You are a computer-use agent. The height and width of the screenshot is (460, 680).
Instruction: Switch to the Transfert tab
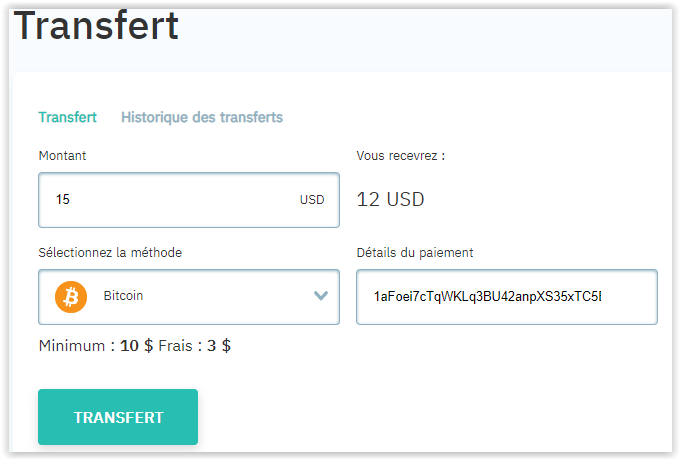click(67, 117)
